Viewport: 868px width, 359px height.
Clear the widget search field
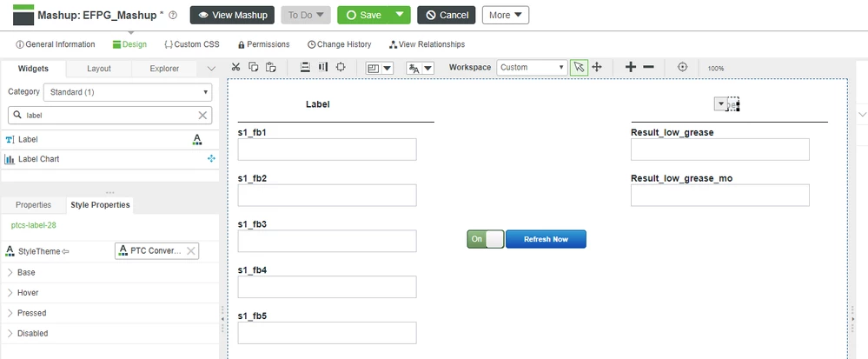click(202, 116)
